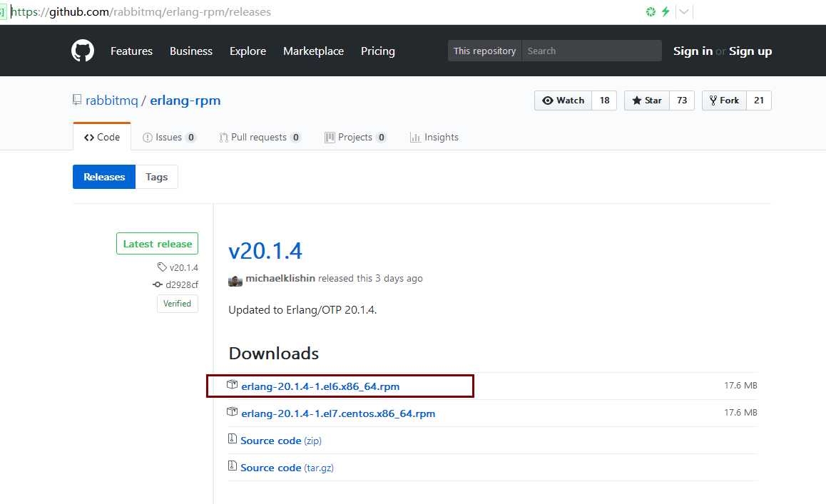Click the 'This repository' search scope label
This screenshot has height=504, width=826.
click(484, 51)
